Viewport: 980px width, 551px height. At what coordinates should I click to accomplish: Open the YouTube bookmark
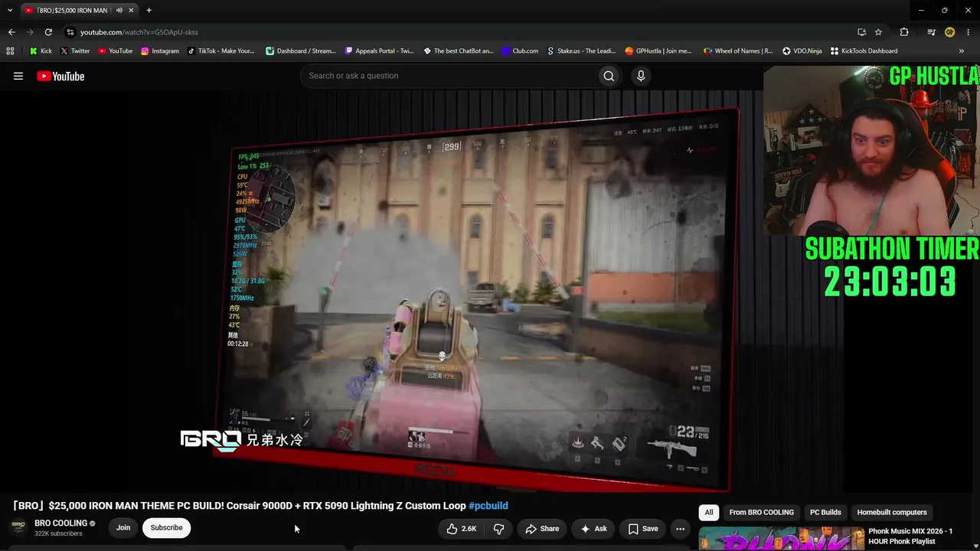click(x=115, y=51)
